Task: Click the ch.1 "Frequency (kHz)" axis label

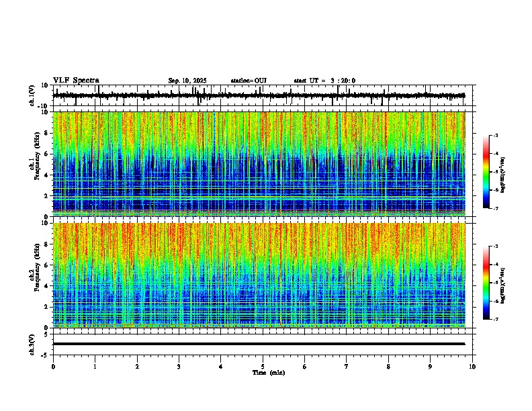Action: pyautogui.click(x=37, y=155)
